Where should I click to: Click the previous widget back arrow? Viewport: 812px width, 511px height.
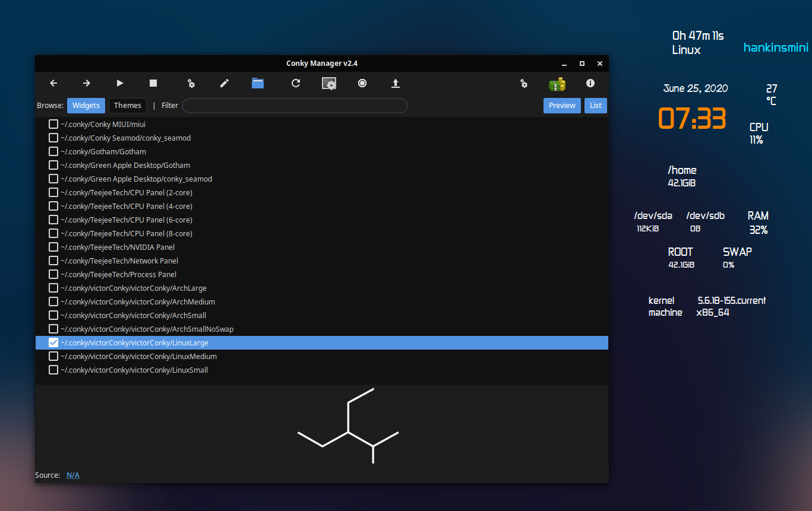[53, 84]
